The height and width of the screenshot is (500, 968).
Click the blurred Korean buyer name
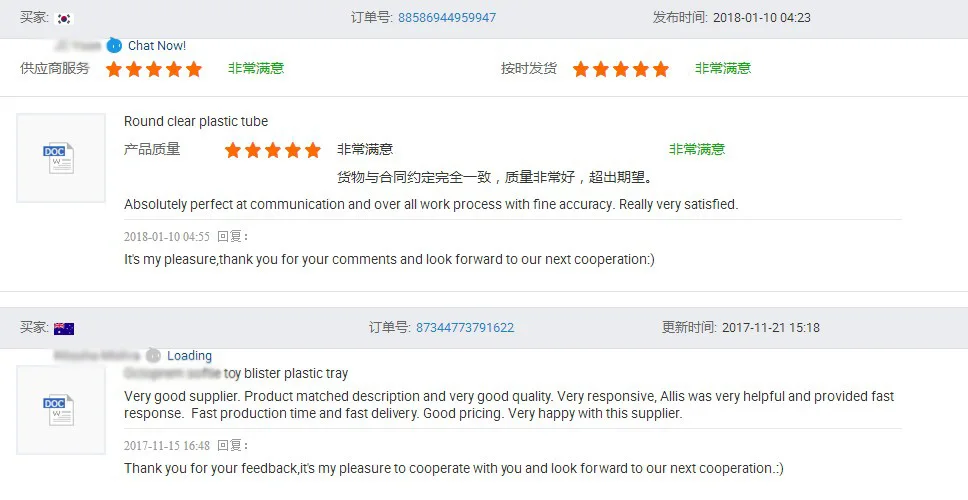78,45
